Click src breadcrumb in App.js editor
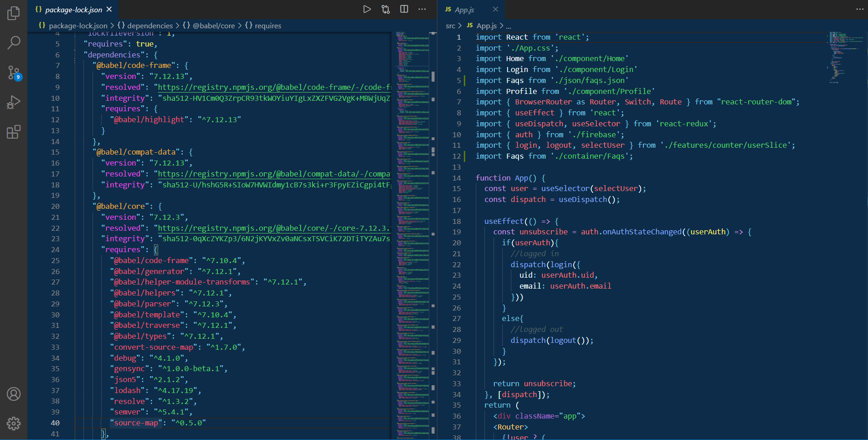The image size is (868, 440). pyautogui.click(x=450, y=26)
